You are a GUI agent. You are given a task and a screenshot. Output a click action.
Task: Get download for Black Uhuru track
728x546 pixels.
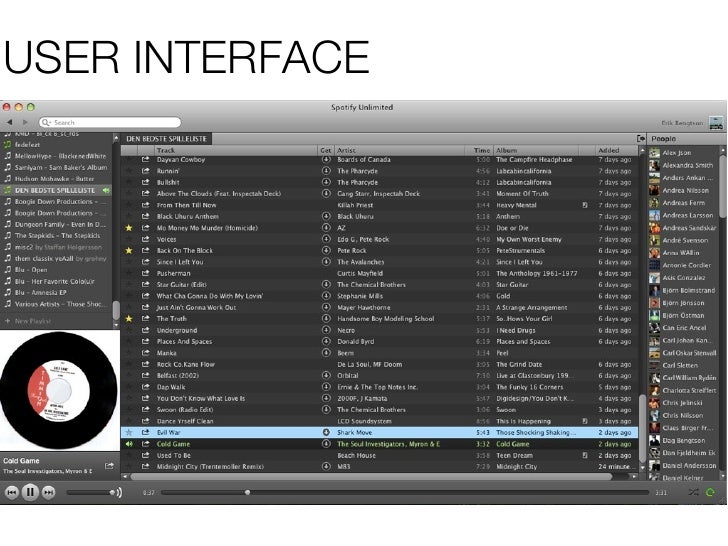[x=326, y=216]
